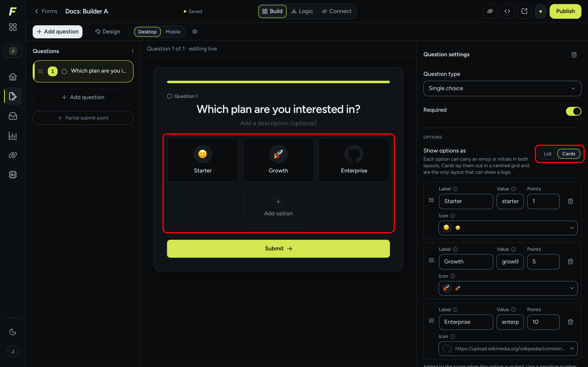Viewport: 588px width, 367px height.
Task: Toggle the moon dark mode icon
Action: (13, 332)
